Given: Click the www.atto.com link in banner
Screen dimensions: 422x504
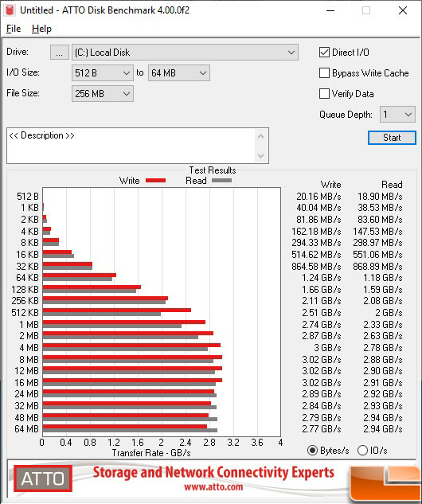Looking at the screenshot, I should 213,487.
